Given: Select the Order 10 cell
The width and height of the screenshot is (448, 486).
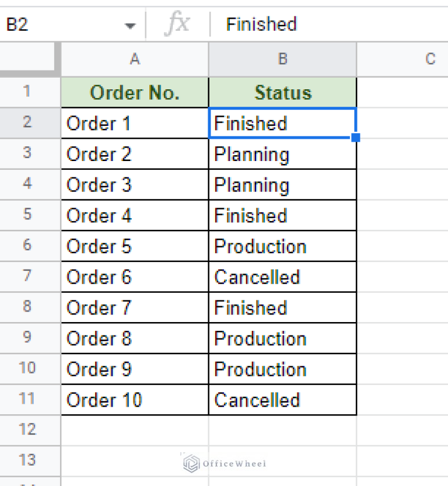Looking at the screenshot, I should 135,400.
